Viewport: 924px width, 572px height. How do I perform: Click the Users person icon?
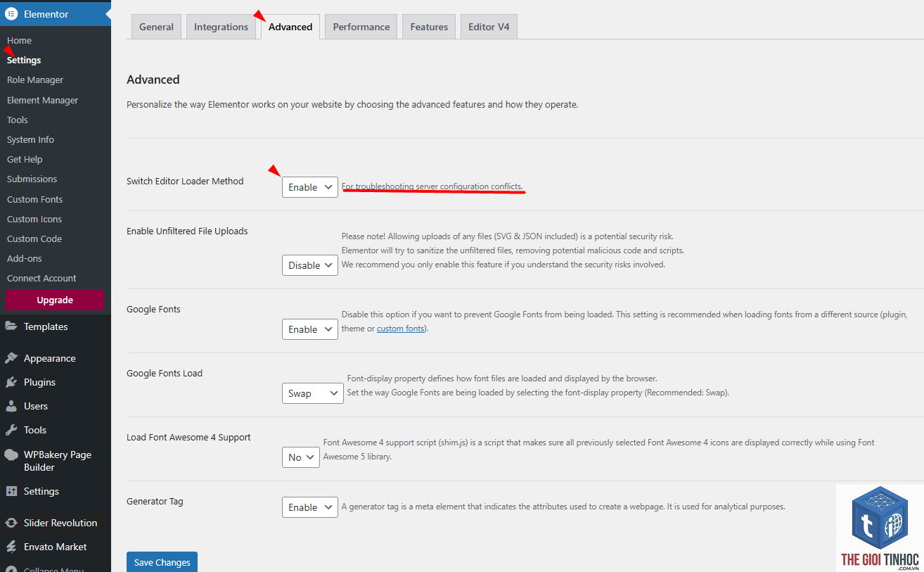(11, 406)
